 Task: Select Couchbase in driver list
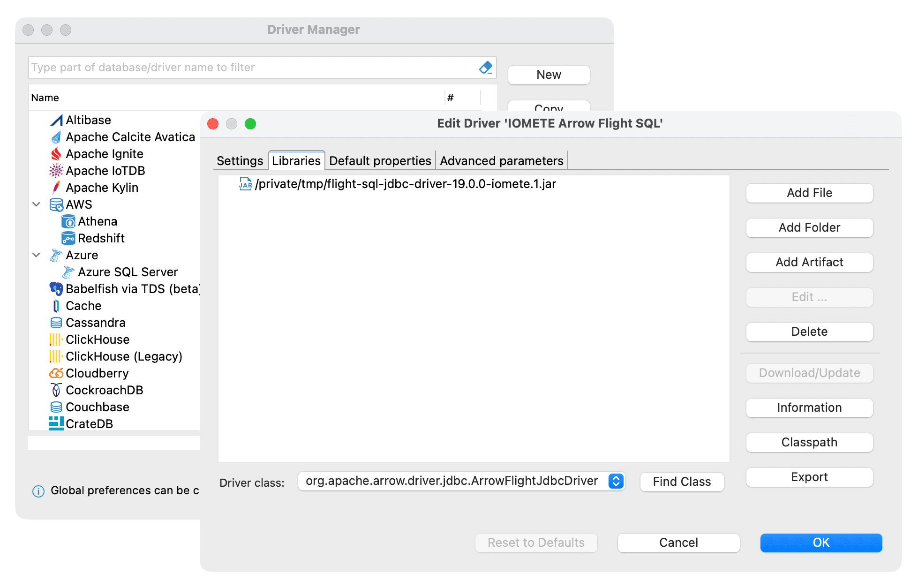(x=98, y=407)
